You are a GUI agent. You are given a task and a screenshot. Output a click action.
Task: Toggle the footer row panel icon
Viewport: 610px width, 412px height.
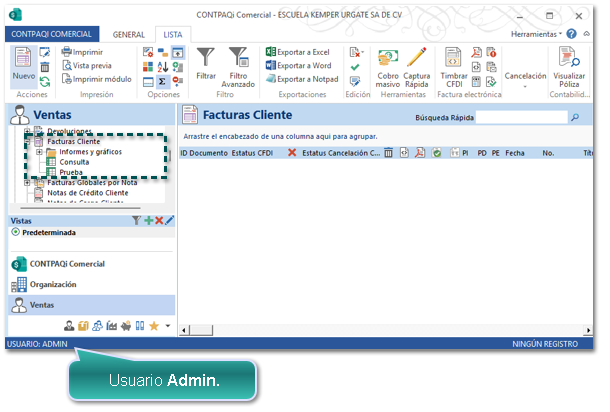pyautogui.click(x=148, y=81)
